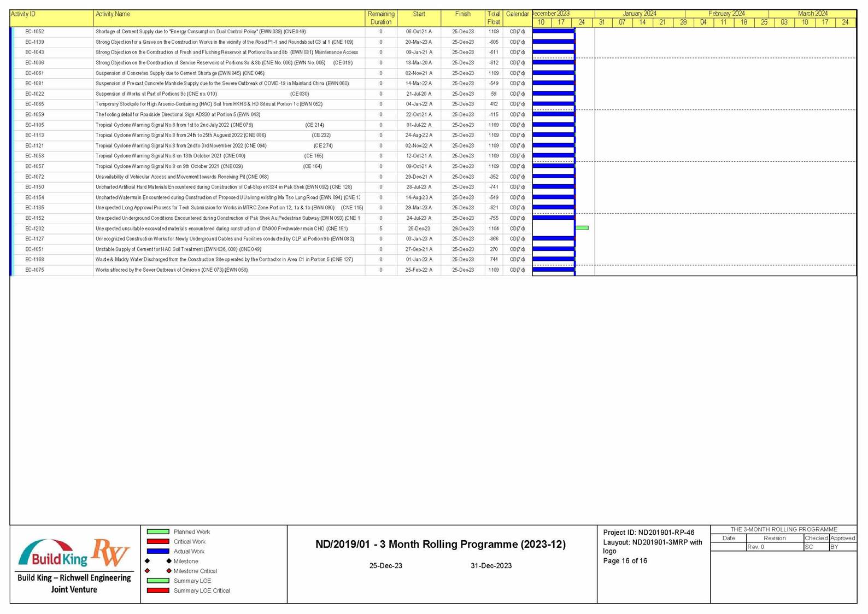Click the Activity ID column header

[23, 14]
